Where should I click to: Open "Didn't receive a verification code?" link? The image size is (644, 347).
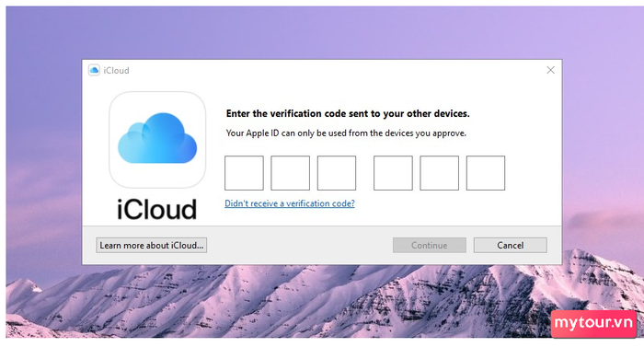pyautogui.click(x=290, y=203)
